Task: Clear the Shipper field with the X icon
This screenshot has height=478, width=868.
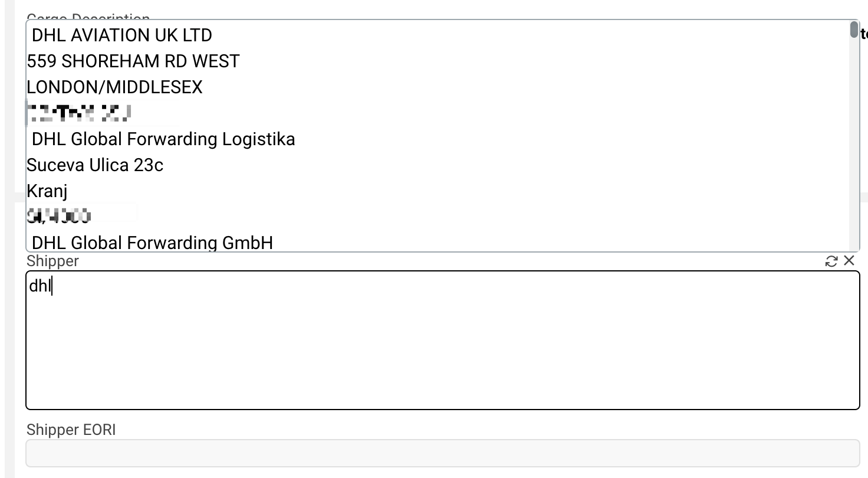Action: click(x=849, y=260)
